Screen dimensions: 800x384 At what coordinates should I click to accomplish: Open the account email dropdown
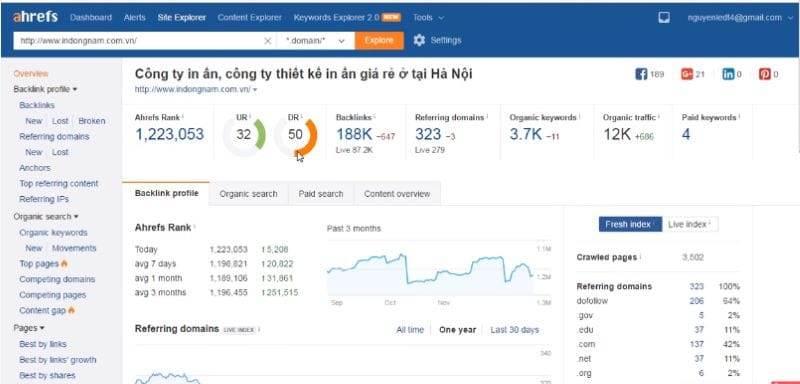pos(740,17)
